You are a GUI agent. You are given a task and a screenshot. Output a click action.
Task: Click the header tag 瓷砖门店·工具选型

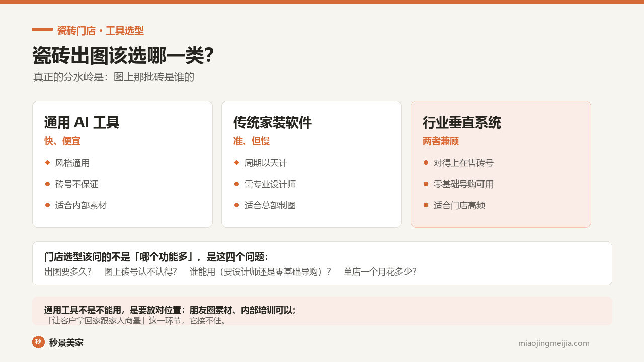(x=101, y=31)
